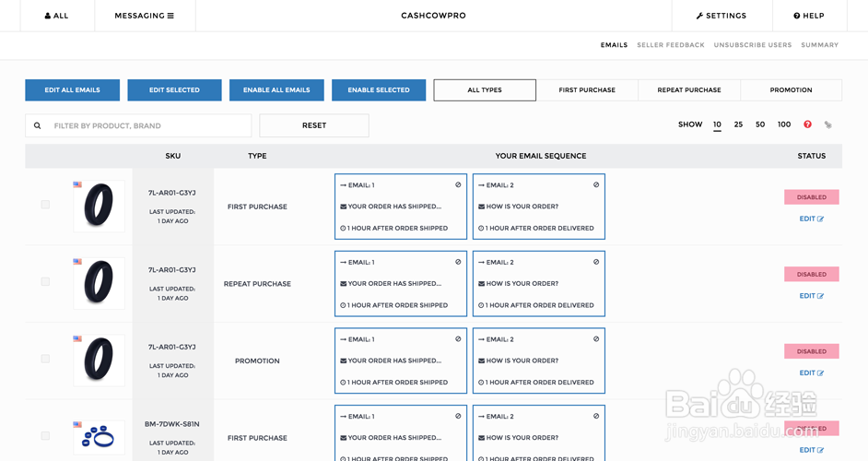Screen dimensions: 868x461
Task: Edit the repeat purchase sequence
Action: (812, 296)
